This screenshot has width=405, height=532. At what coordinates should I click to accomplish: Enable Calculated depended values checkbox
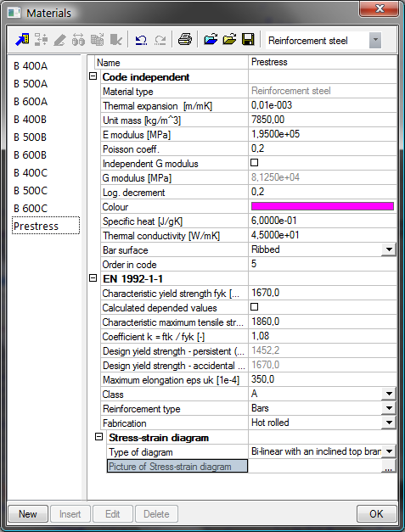point(254,307)
